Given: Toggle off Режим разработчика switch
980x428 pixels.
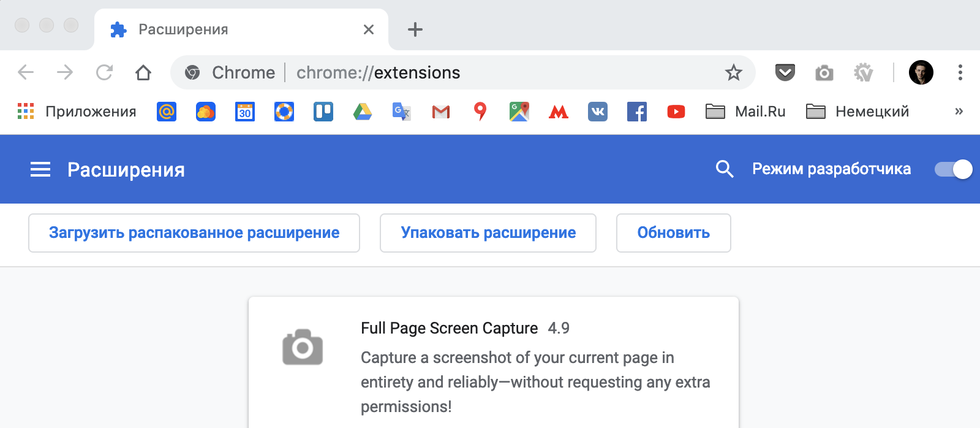Looking at the screenshot, I should [x=953, y=169].
